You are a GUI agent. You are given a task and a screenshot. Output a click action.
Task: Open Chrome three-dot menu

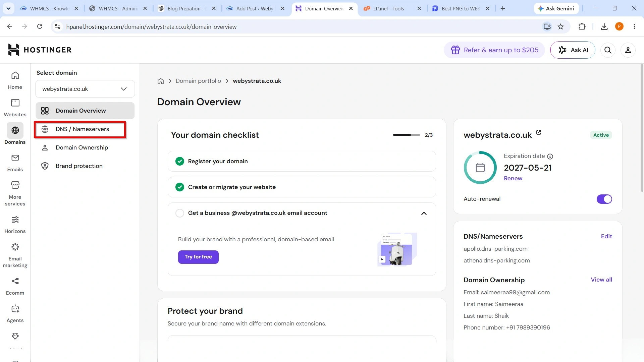tap(634, 26)
